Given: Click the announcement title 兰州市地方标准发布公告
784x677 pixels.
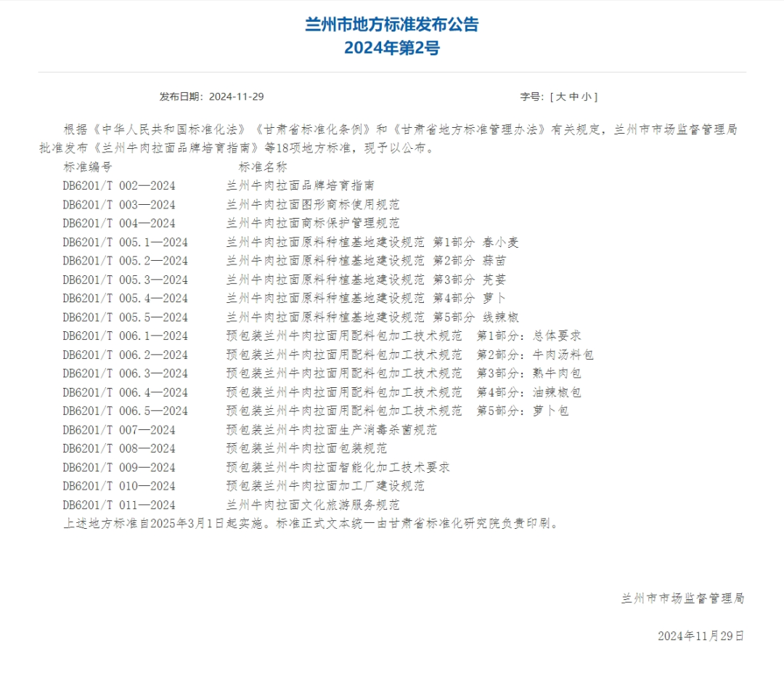Looking at the screenshot, I should [392, 24].
